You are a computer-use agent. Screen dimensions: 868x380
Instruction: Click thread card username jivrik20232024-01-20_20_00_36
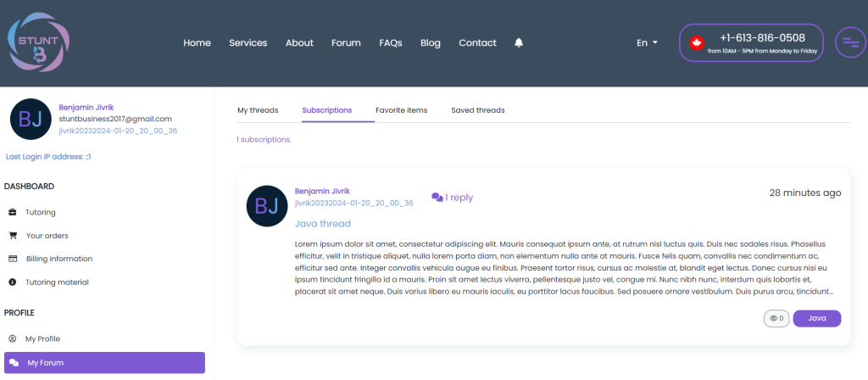(354, 203)
